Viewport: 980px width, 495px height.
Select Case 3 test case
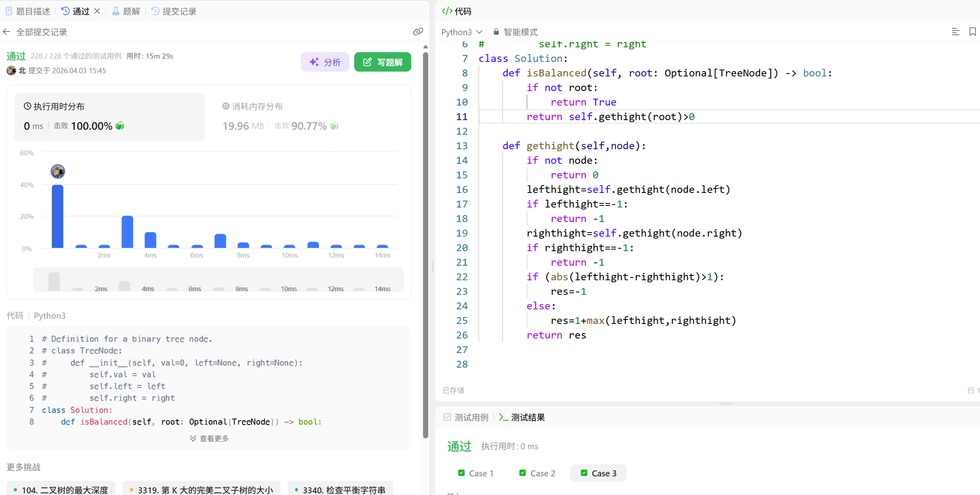coord(598,473)
